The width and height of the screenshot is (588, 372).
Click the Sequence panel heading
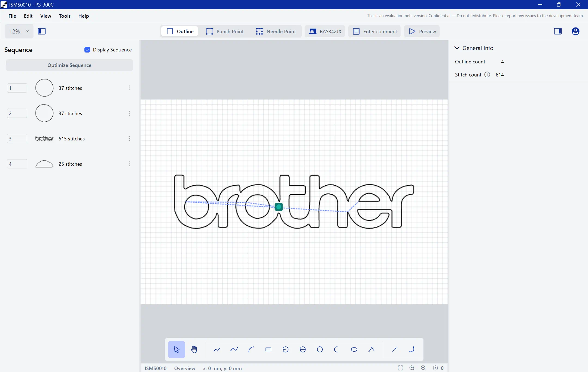18,50
